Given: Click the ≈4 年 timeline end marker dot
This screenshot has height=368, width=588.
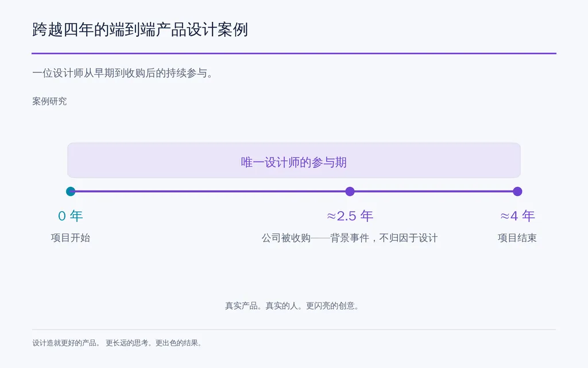Looking at the screenshot, I should 517,191.
